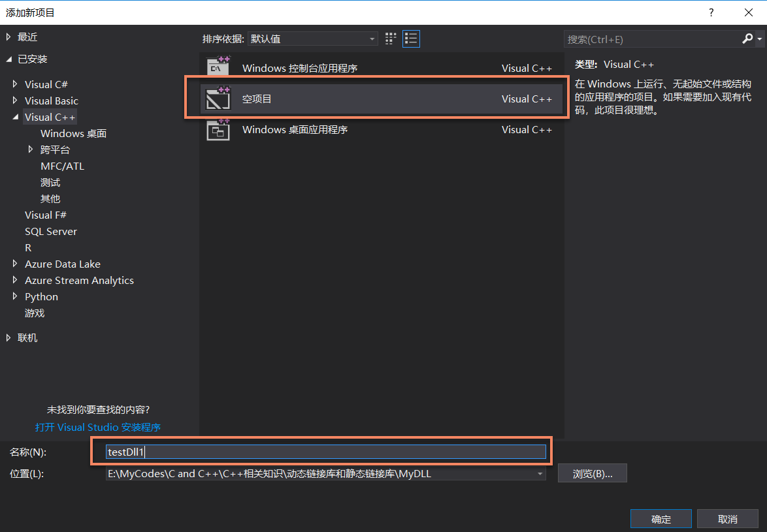Select Visual F# category

pos(46,215)
